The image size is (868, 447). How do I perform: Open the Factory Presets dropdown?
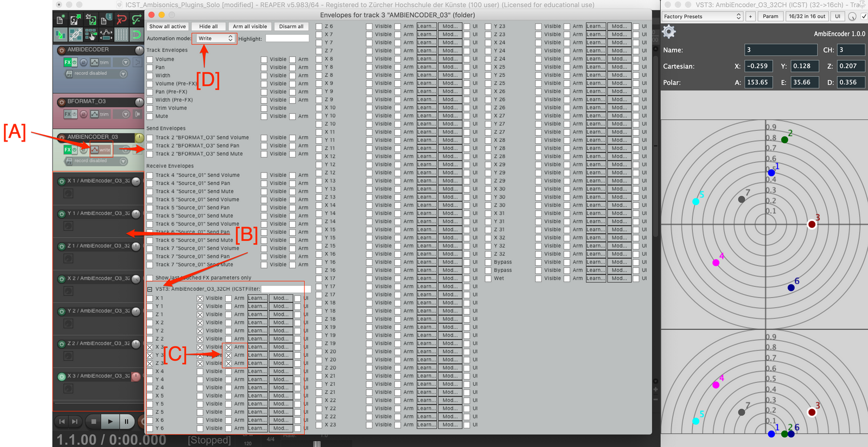[702, 16]
